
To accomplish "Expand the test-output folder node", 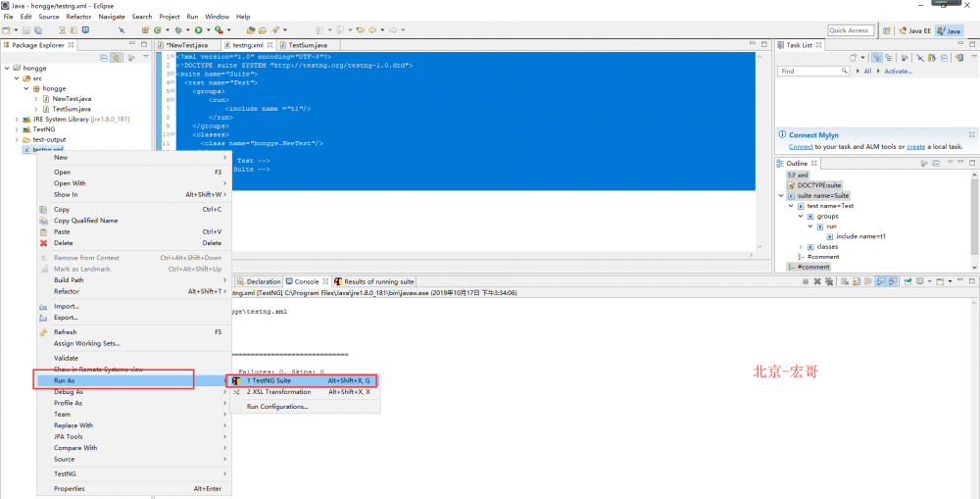I will pos(17,139).
